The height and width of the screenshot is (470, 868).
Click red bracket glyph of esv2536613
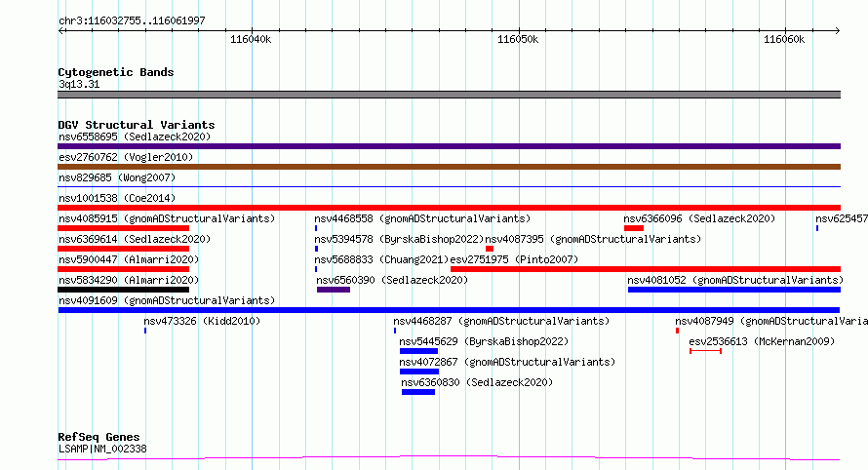pos(705,351)
